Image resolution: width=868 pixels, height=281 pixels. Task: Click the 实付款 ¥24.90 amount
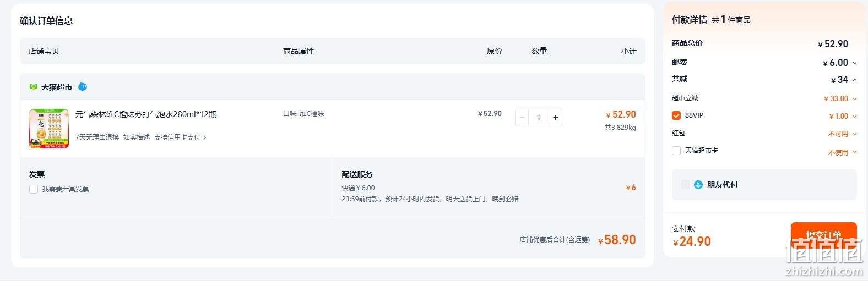[x=692, y=241]
